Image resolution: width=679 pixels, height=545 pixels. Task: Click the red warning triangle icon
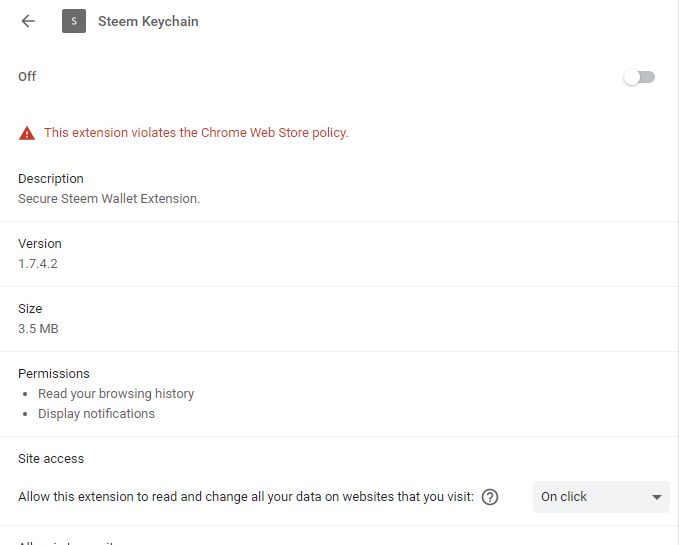coord(26,133)
